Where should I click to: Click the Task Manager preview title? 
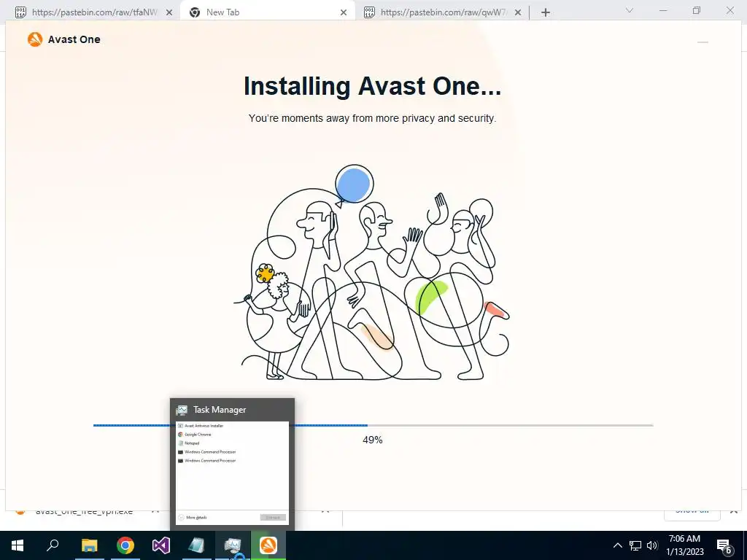pyautogui.click(x=220, y=410)
